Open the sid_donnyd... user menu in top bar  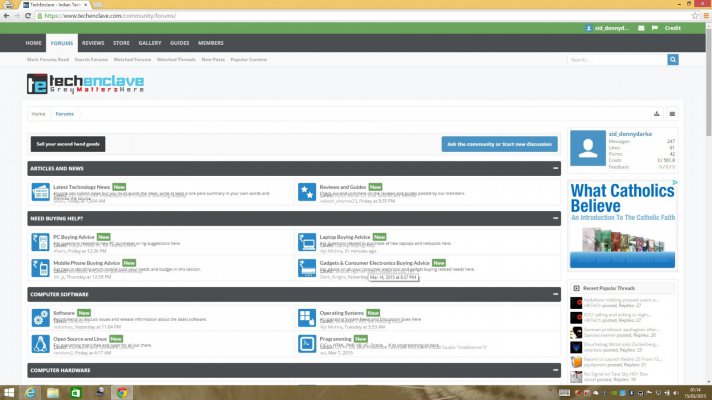coord(608,28)
